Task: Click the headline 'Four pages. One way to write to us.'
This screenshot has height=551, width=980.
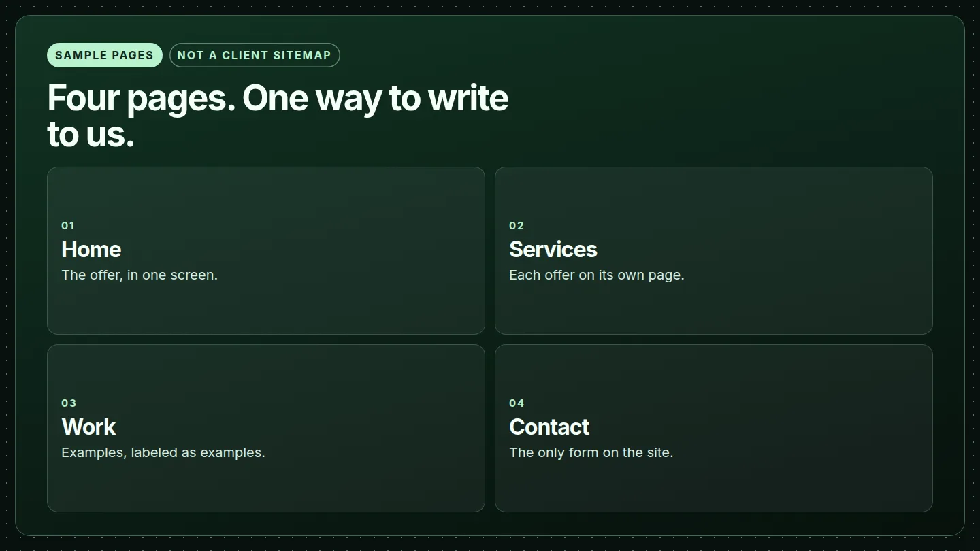Action: pos(278,116)
